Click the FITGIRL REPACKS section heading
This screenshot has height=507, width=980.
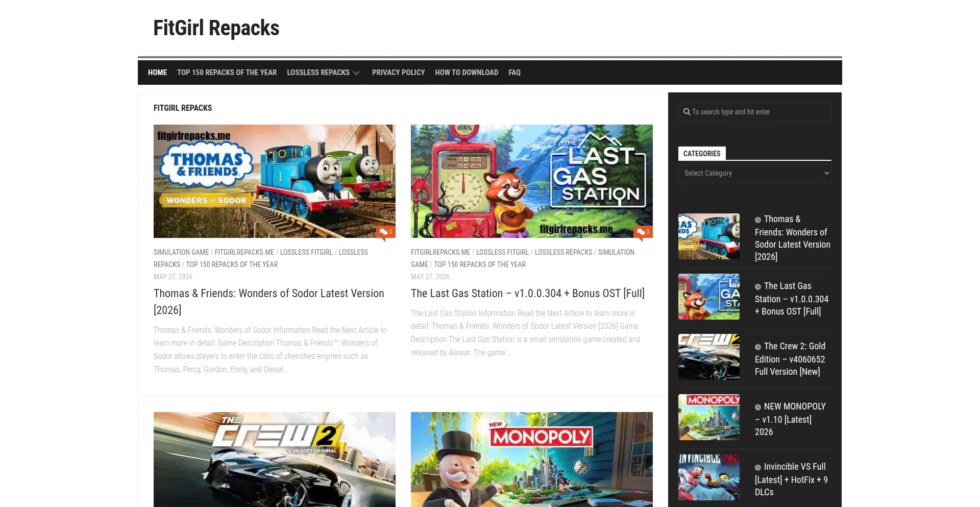(x=183, y=108)
